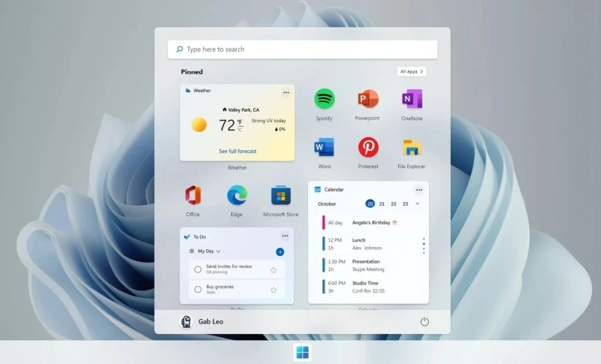This screenshot has height=364, width=601.
Task: Star the 'Send invites for review' task
Action: [x=273, y=269]
